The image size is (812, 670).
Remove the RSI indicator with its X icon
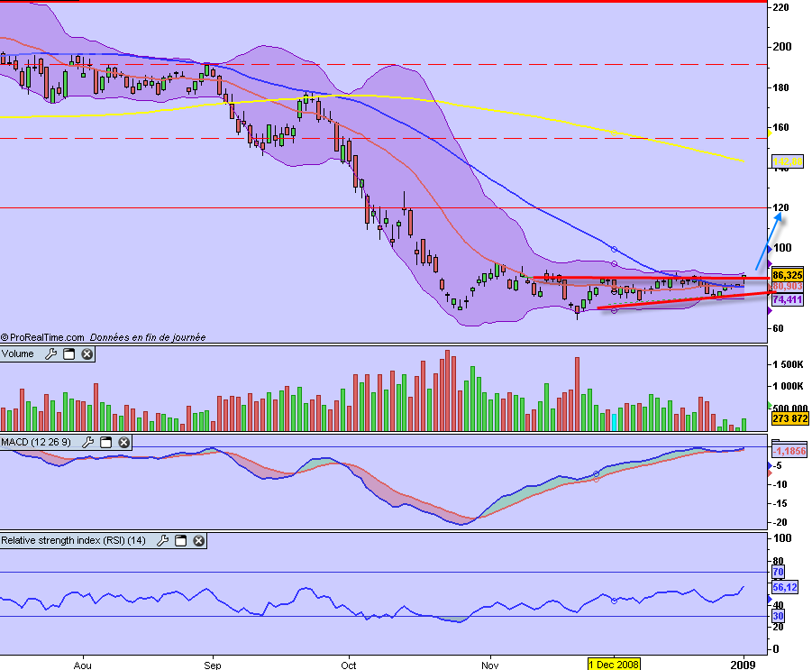click(198, 542)
